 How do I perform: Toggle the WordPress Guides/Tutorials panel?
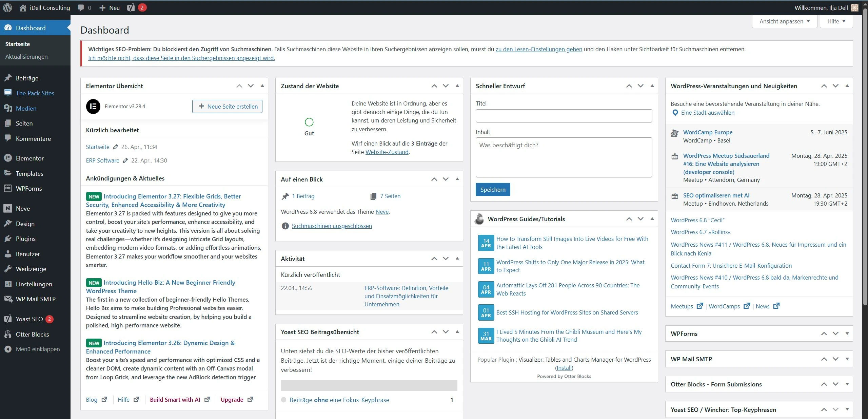coord(652,219)
